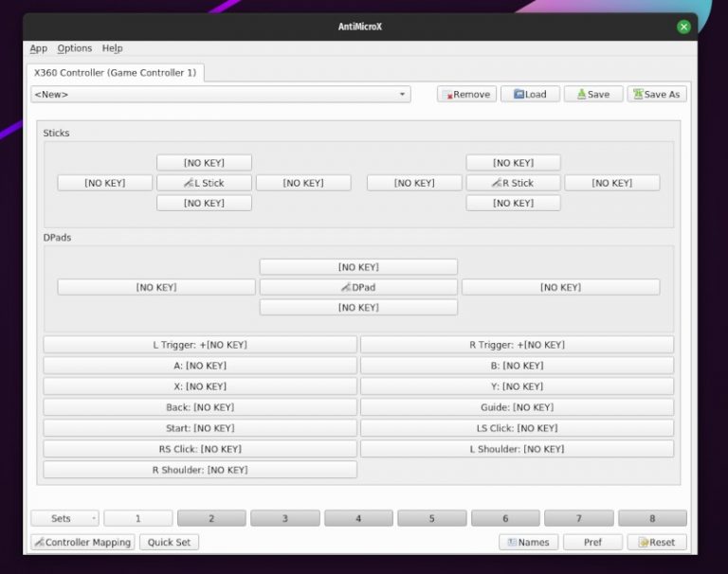Click the Back button mapping

point(200,407)
